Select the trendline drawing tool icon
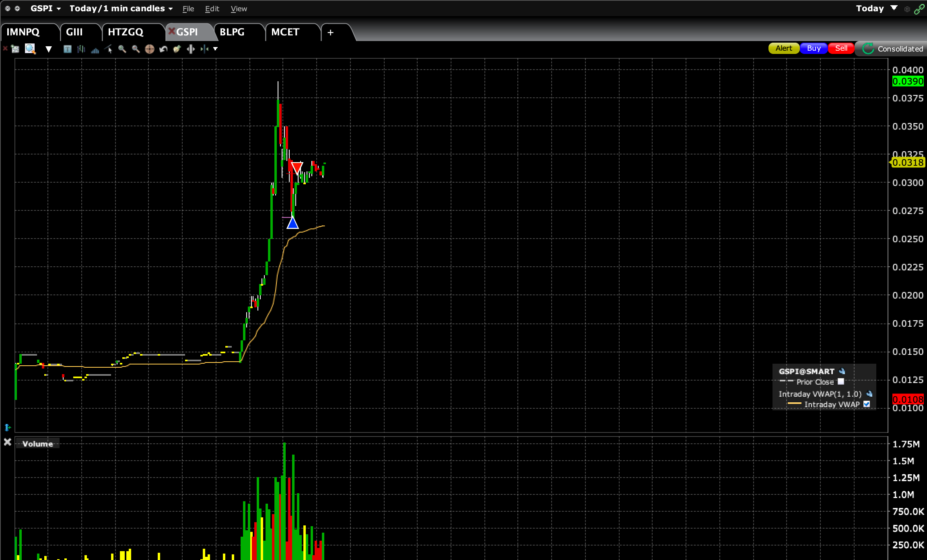 pos(108,49)
